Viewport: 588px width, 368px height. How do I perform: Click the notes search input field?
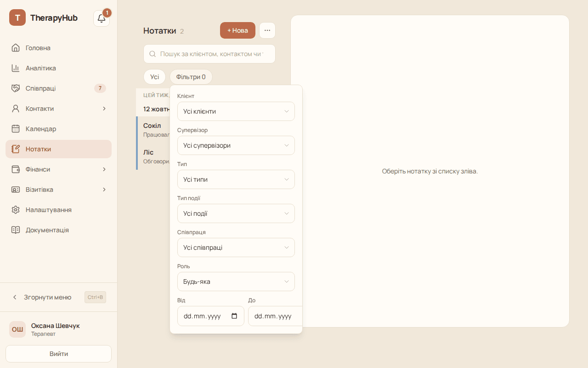pos(209,54)
